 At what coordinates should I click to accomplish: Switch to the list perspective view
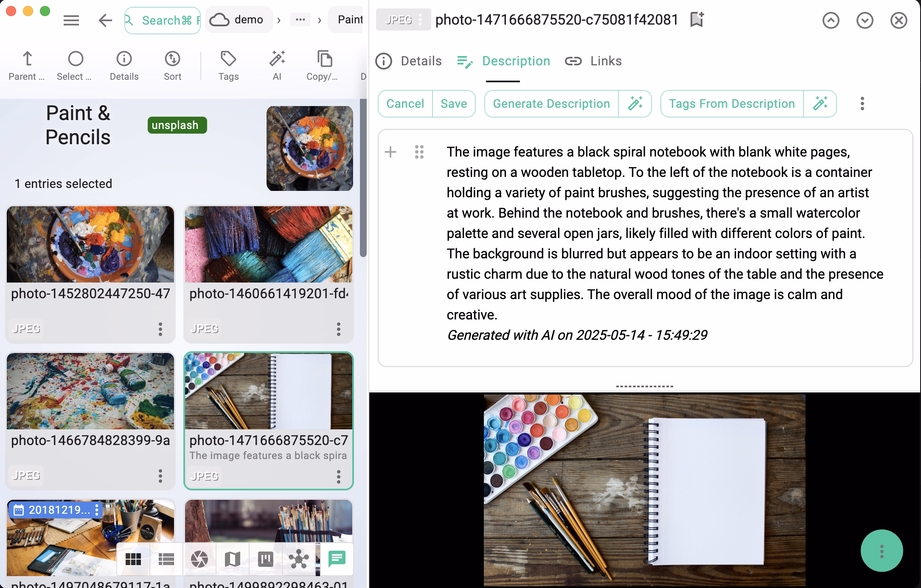[166, 559]
